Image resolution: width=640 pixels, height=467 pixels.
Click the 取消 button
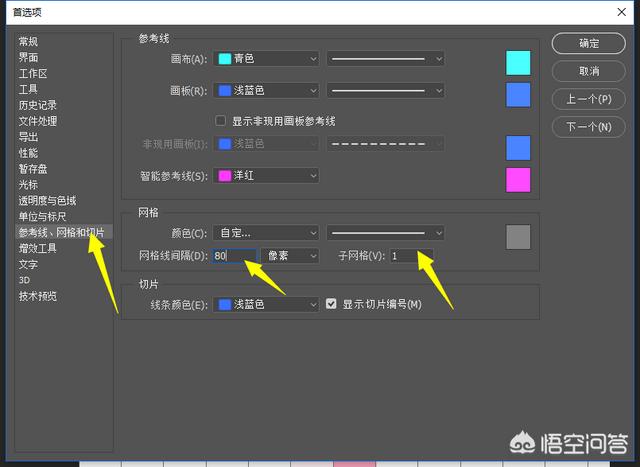pyautogui.click(x=589, y=71)
